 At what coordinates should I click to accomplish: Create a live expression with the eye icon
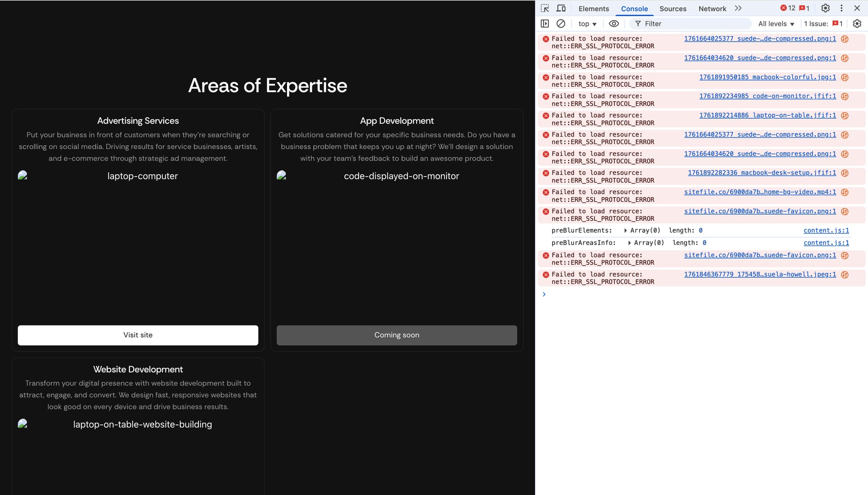click(613, 24)
